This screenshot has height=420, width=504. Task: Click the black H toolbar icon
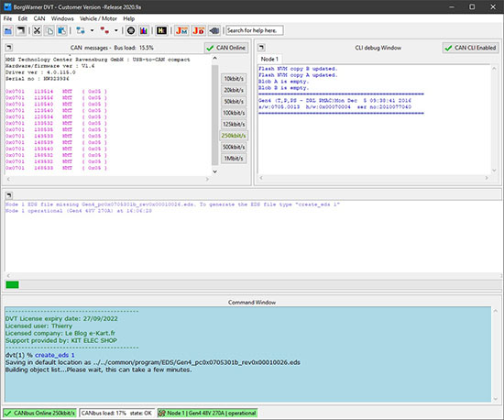(x=161, y=30)
